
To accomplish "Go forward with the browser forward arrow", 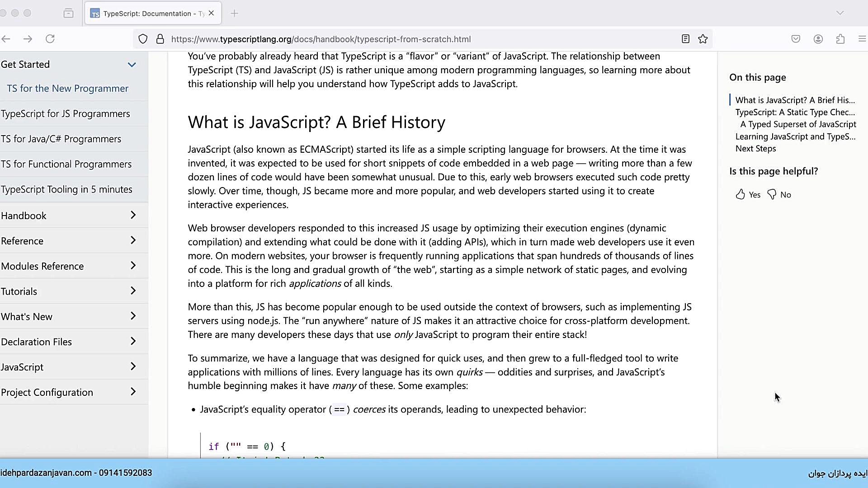I will [28, 39].
